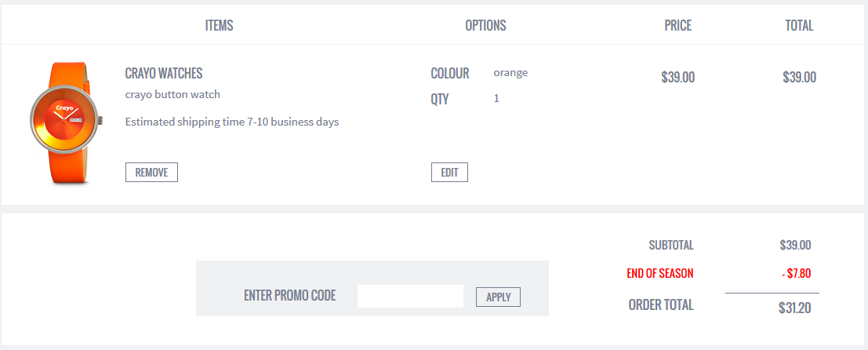Select the orange colour value
This screenshot has height=350, width=868.
510,72
